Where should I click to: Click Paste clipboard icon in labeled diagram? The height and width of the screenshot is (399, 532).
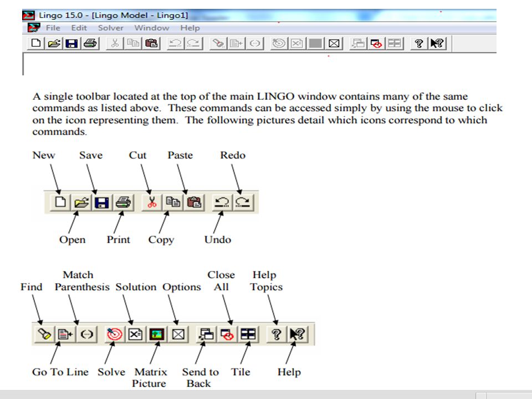coord(194,203)
